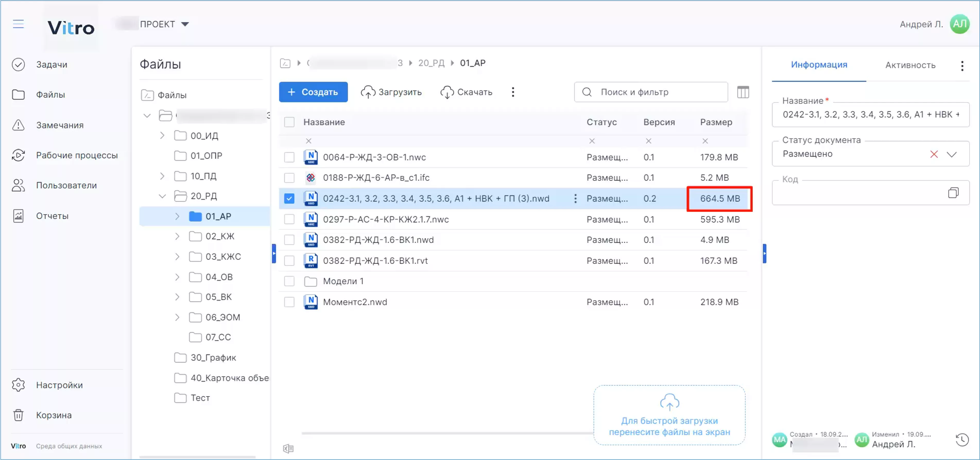Open Рабочие процессы in sidebar

[x=77, y=155]
